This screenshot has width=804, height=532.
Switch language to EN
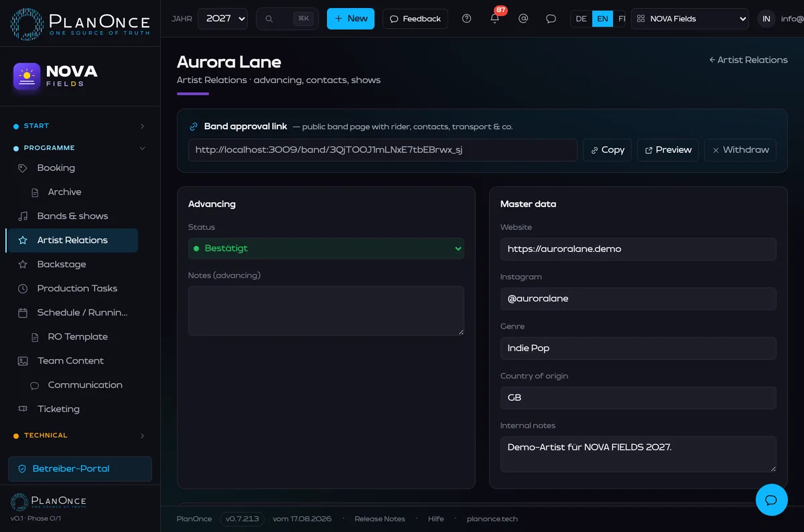[602, 19]
